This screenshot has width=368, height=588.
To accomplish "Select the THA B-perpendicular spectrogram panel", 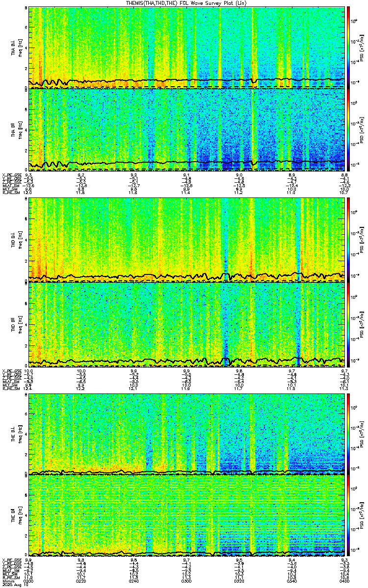I will 186,47.
